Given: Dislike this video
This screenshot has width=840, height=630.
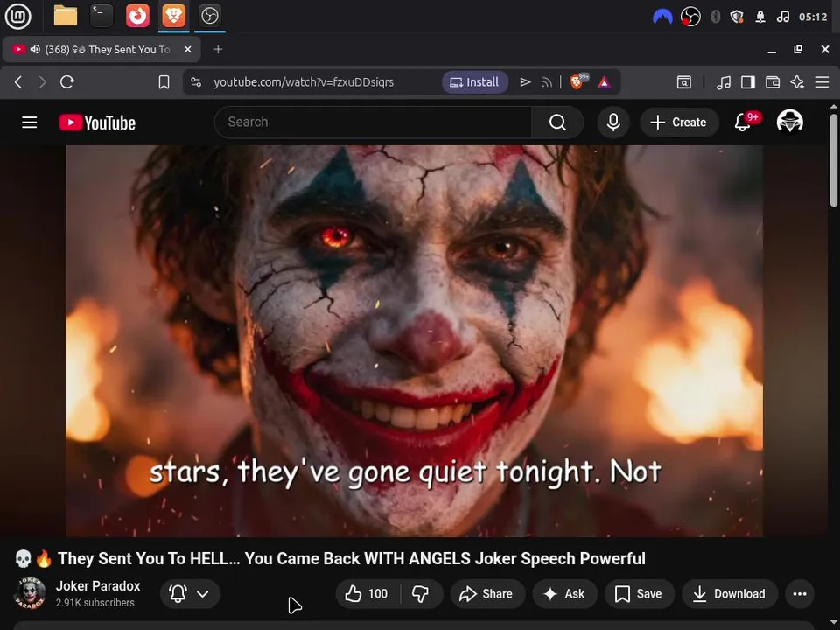Looking at the screenshot, I should pos(421,593).
